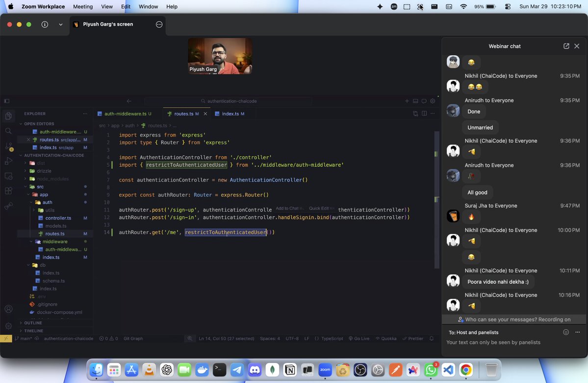Open Google Chrome from the Dock
This screenshot has height=383, width=588.
[x=466, y=370]
